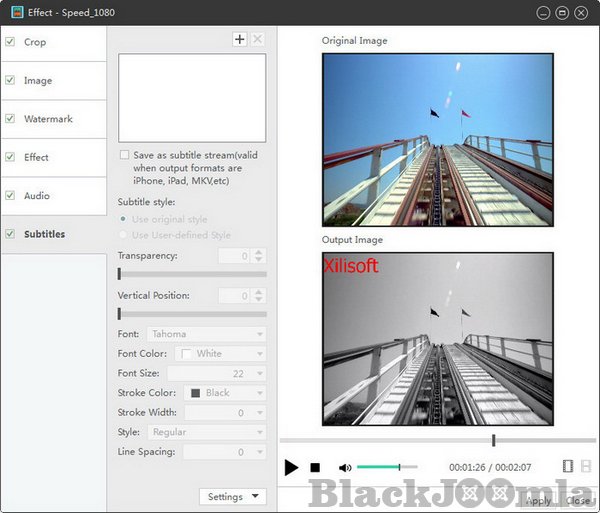Screen dimensions: 600x513
Task: Open the Settings dropdown button
Action: coord(232,497)
